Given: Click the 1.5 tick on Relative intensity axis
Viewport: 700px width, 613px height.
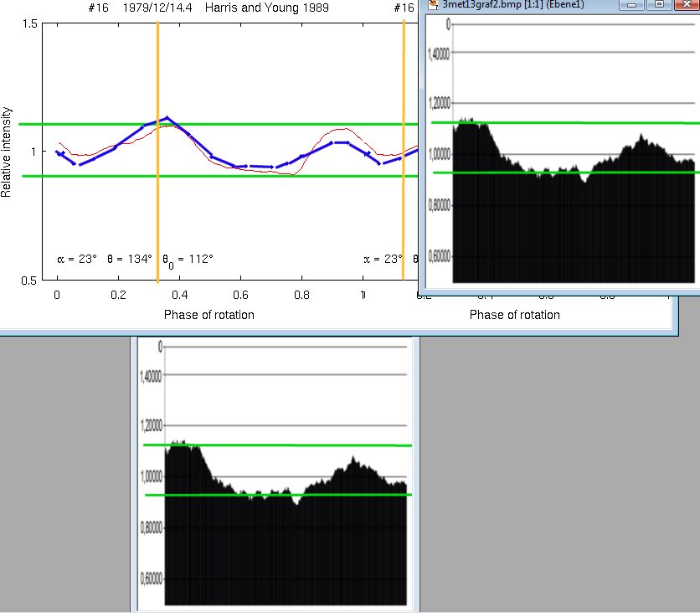Looking at the screenshot, I should coord(28,23).
